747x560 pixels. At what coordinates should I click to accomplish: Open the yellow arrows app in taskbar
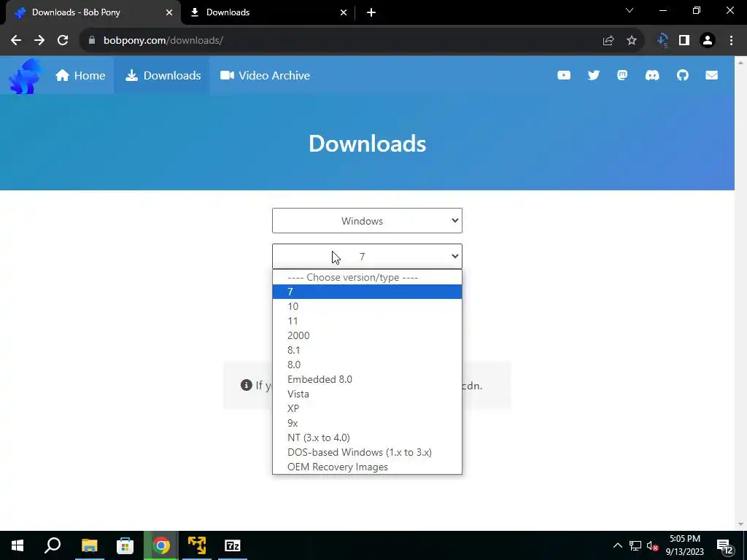(197, 545)
